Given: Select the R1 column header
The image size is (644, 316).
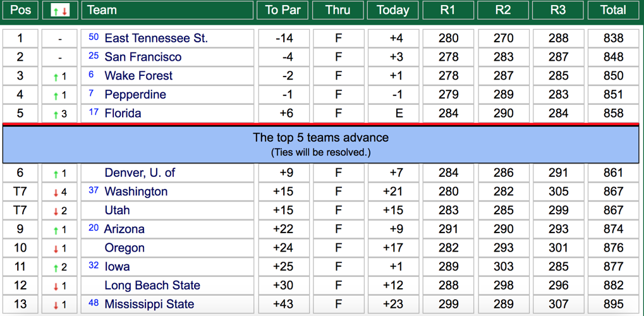Looking at the screenshot, I should click(448, 10).
